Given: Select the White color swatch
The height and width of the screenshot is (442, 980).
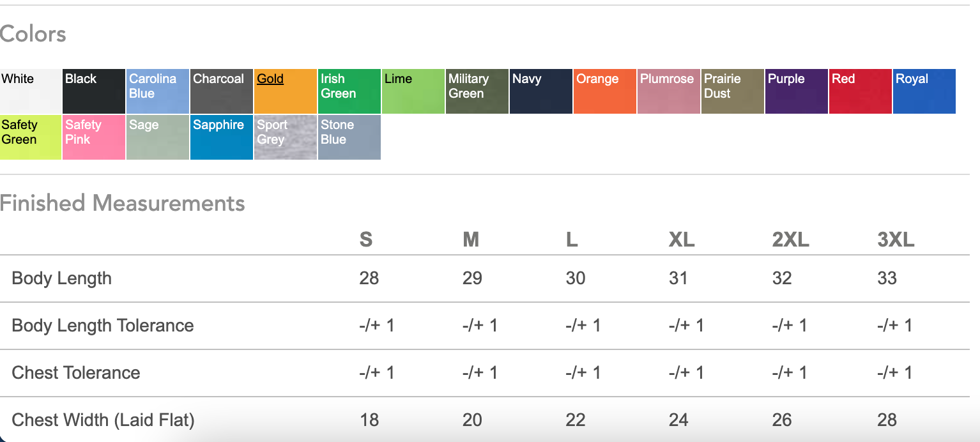Looking at the screenshot, I should pos(30,91).
